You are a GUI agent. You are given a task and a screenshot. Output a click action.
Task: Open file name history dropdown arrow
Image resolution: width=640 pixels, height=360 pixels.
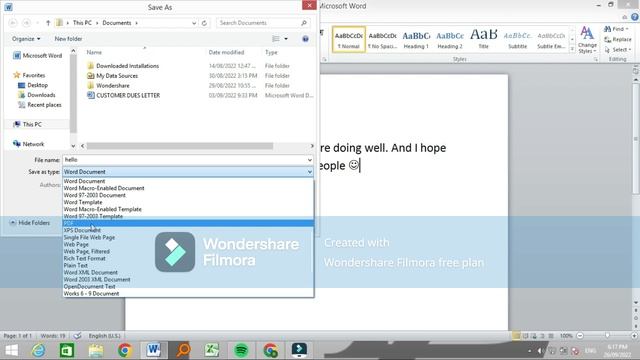coord(309,160)
